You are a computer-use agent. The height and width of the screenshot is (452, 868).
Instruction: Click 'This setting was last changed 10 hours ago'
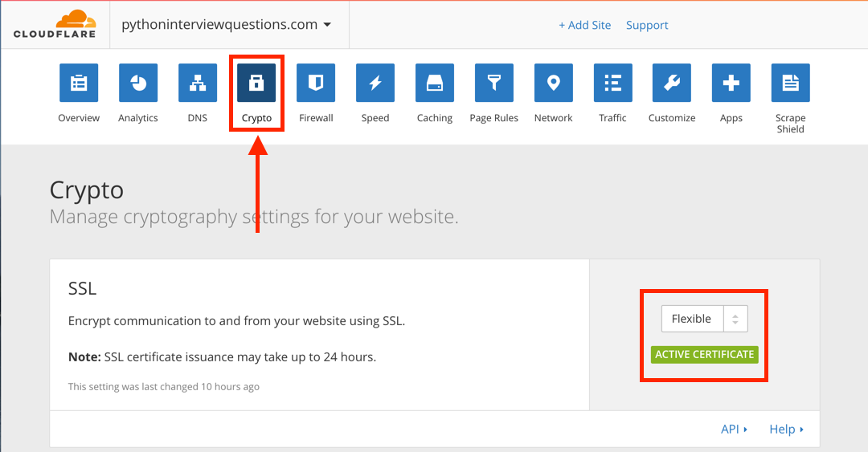(164, 387)
